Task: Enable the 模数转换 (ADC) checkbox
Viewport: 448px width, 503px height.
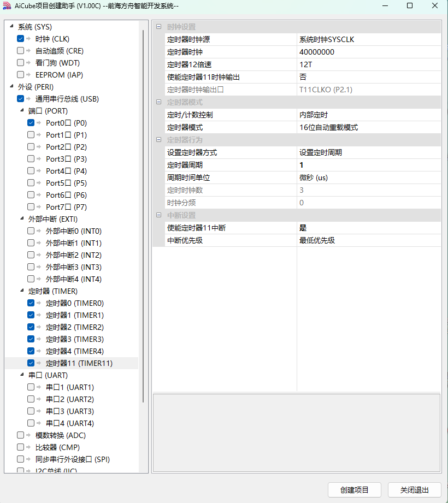Action: click(21, 435)
